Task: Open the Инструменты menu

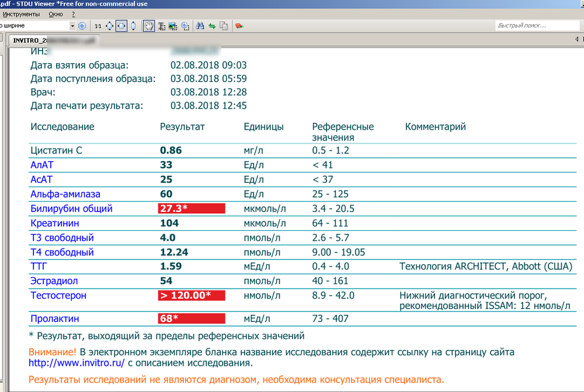Action: coord(20,14)
